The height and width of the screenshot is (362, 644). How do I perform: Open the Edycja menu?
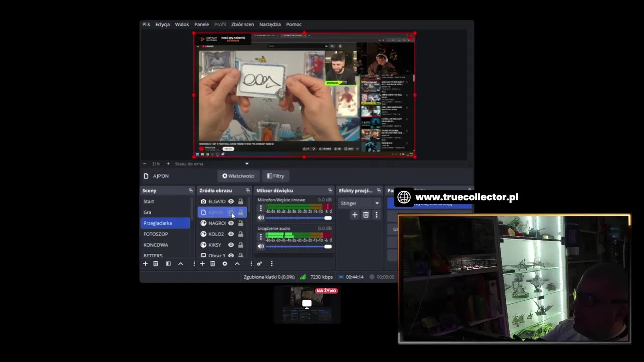click(163, 24)
